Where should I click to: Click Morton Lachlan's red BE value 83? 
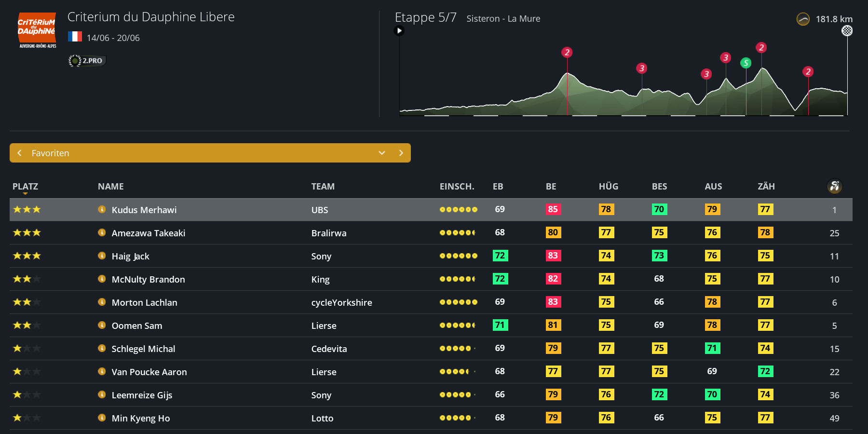point(553,302)
